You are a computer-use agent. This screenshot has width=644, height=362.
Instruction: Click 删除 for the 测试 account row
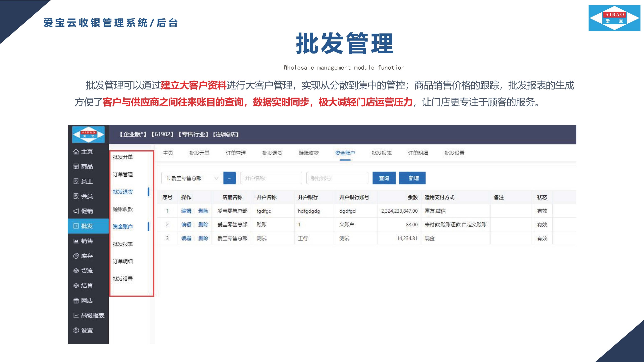203,239
